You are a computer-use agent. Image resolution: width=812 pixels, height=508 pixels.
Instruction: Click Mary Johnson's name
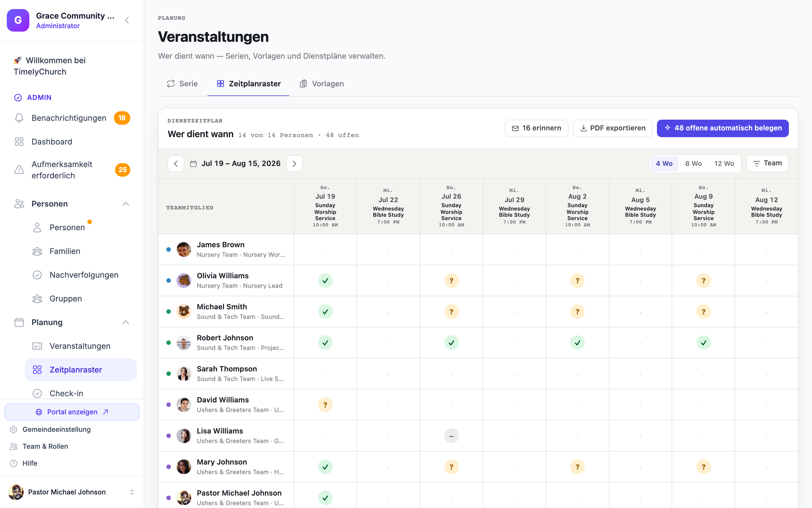[222, 462]
